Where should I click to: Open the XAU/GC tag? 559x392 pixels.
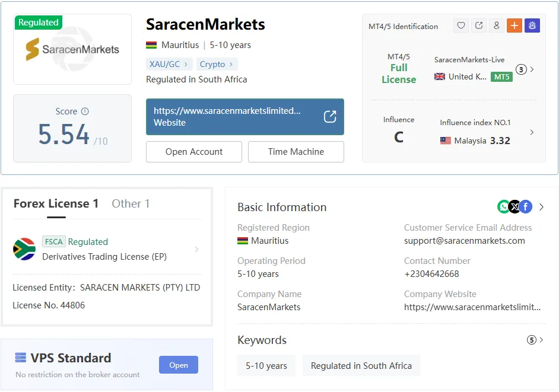click(x=169, y=64)
